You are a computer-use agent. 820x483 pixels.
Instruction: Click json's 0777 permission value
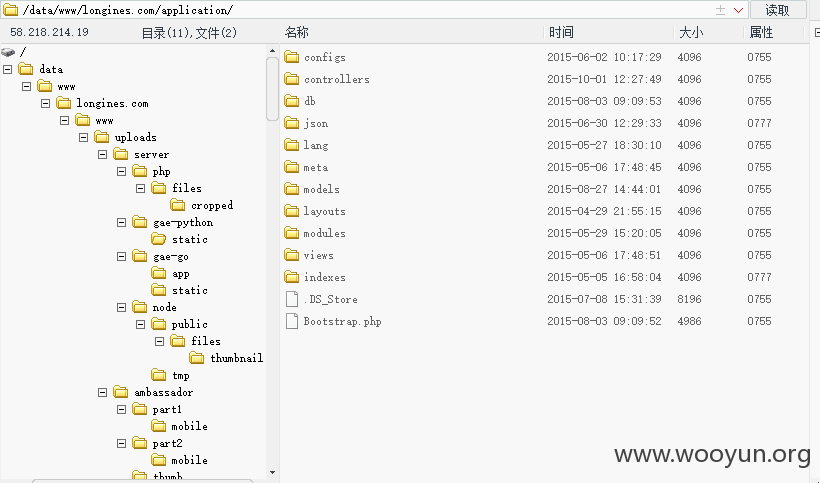tap(759, 123)
